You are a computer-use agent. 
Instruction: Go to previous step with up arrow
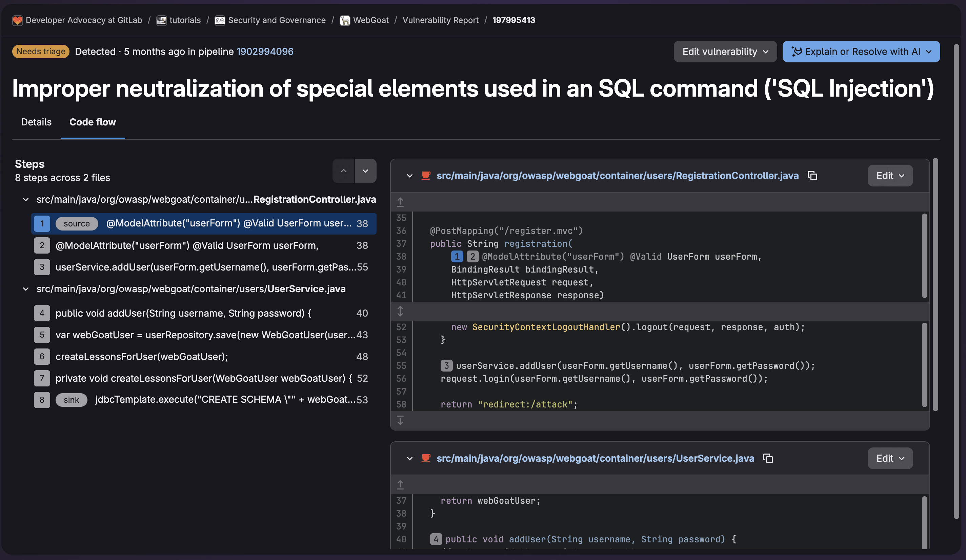(x=343, y=171)
